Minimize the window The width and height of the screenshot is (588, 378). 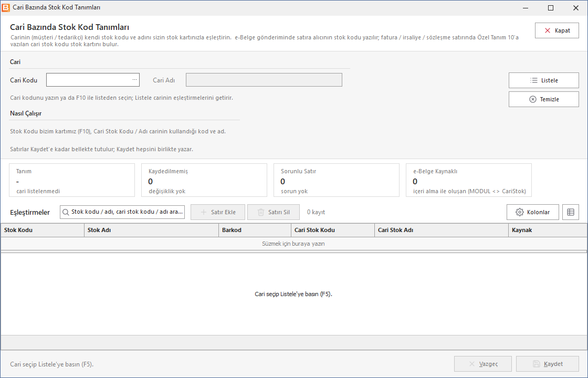[x=526, y=8]
